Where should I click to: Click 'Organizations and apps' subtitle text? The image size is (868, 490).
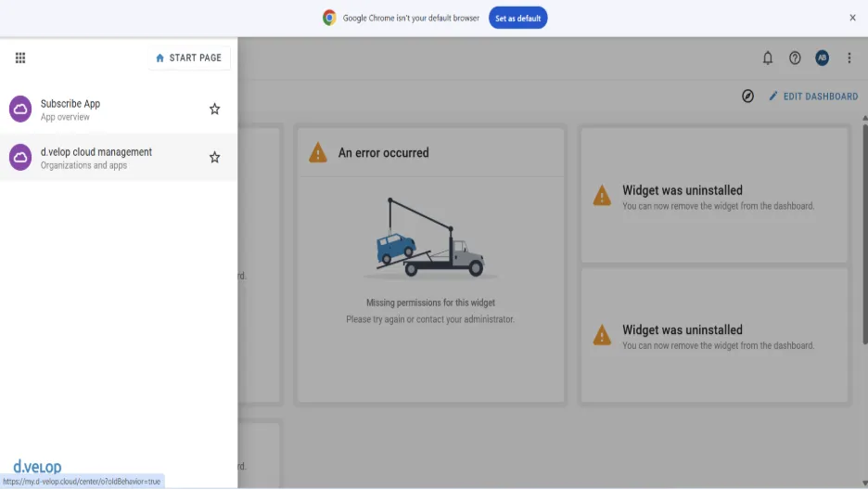(83, 165)
